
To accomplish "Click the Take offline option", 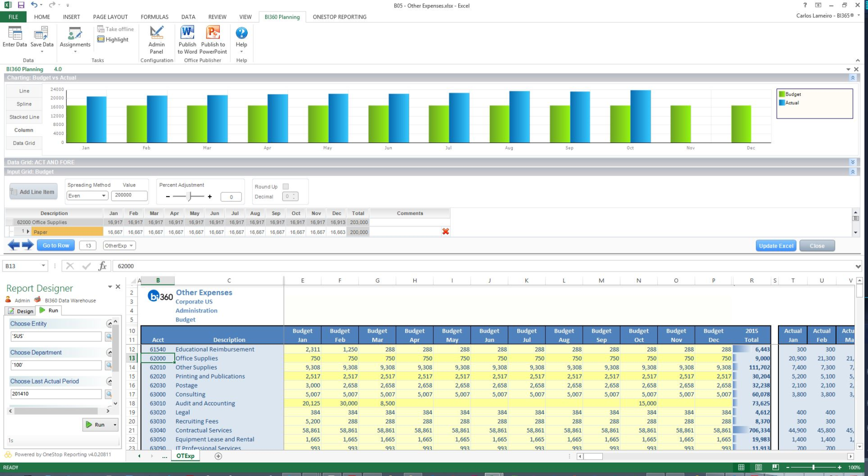I will pyautogui.click(x=116, y=29).
